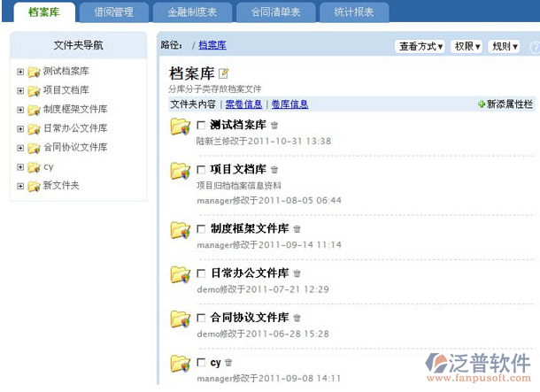Click sidebar folder icon for cy

tap(34, 167)
